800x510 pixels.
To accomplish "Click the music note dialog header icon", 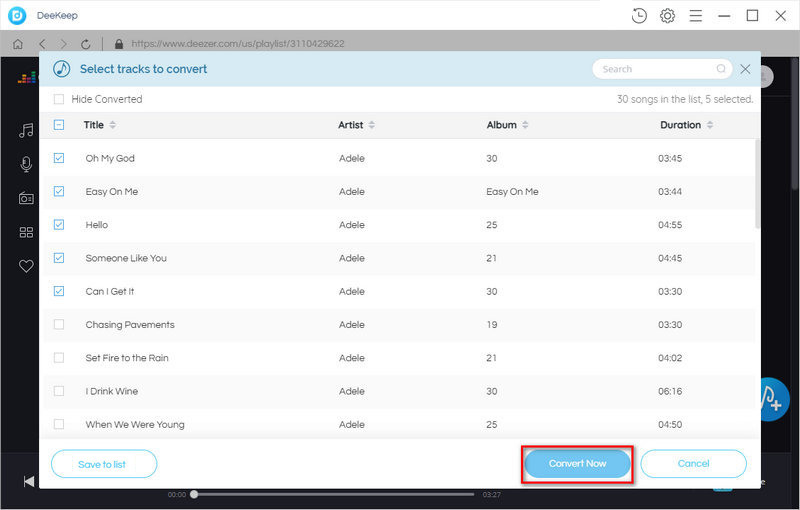I will [x=62, y=69].
